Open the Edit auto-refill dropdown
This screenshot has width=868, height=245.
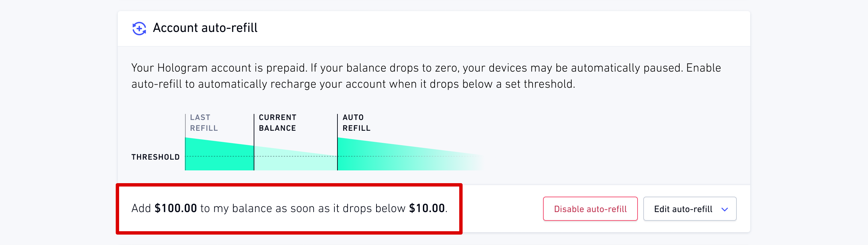tap(689, 209)
